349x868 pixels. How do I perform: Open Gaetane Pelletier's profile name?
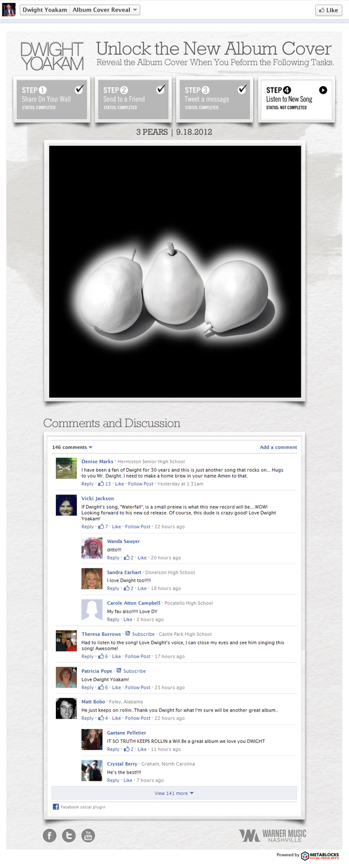pos(127,733)
